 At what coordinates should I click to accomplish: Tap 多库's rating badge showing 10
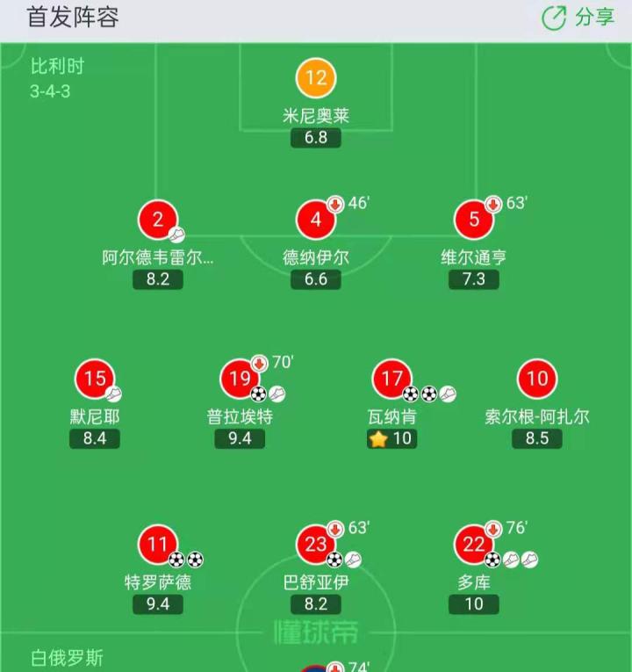click(x=474, y=604)
